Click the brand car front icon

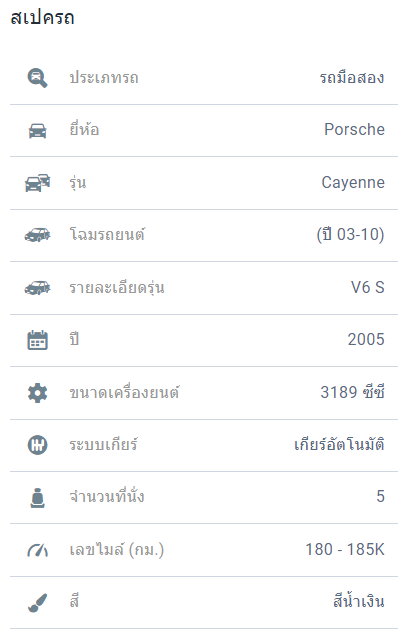[37, 130]
